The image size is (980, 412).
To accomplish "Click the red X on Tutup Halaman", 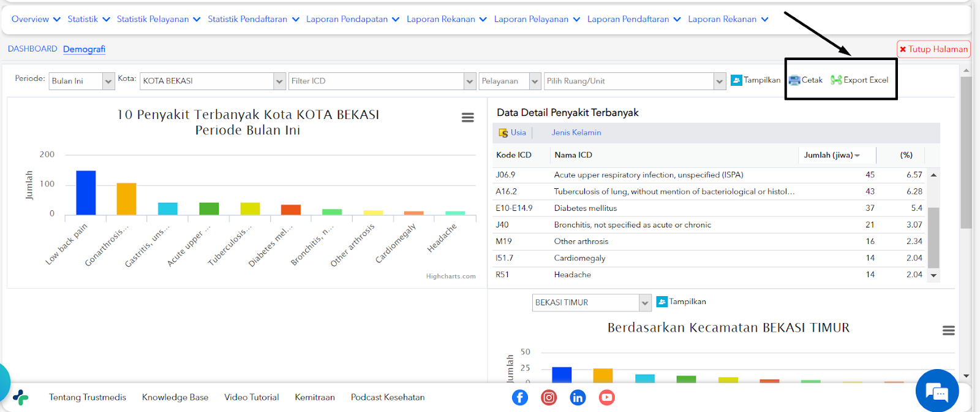I will [x=903, y=50].
